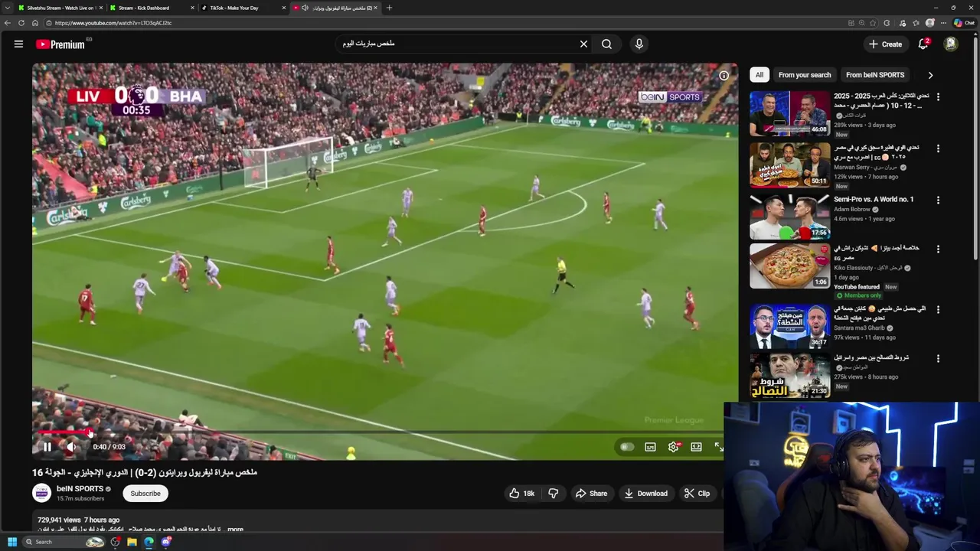
Task: Show the info card icon on video
Action: 724,76
